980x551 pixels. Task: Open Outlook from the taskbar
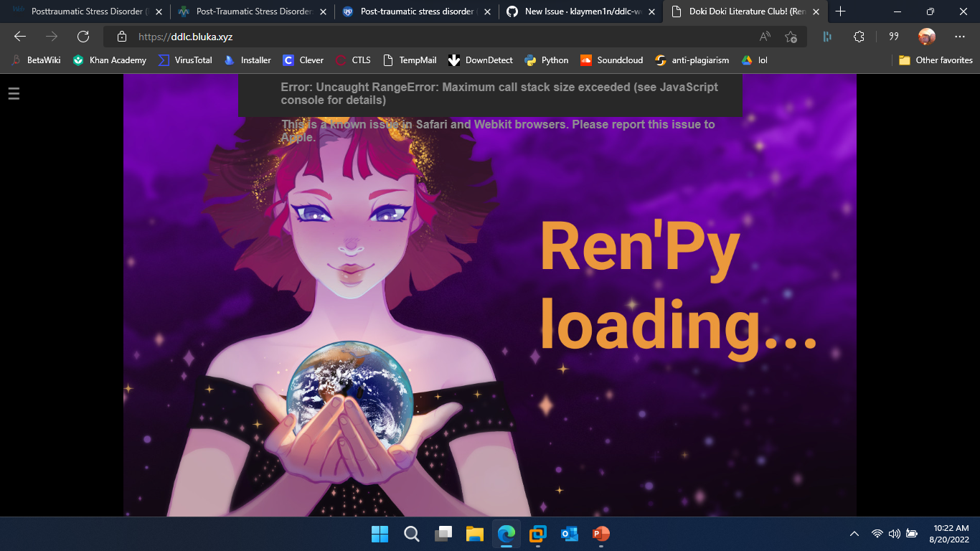click(x=569, y=534)
